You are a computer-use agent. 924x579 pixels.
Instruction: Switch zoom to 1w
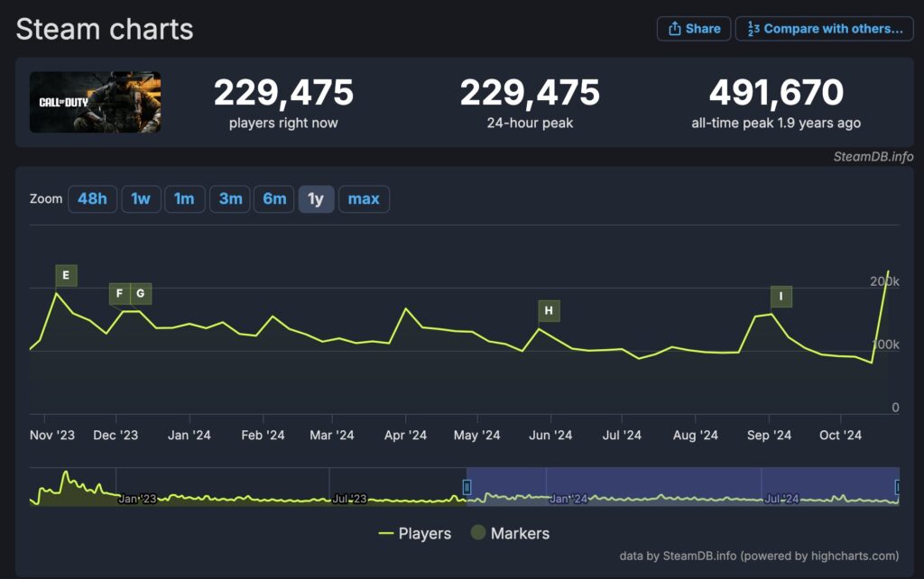point(141,199)
